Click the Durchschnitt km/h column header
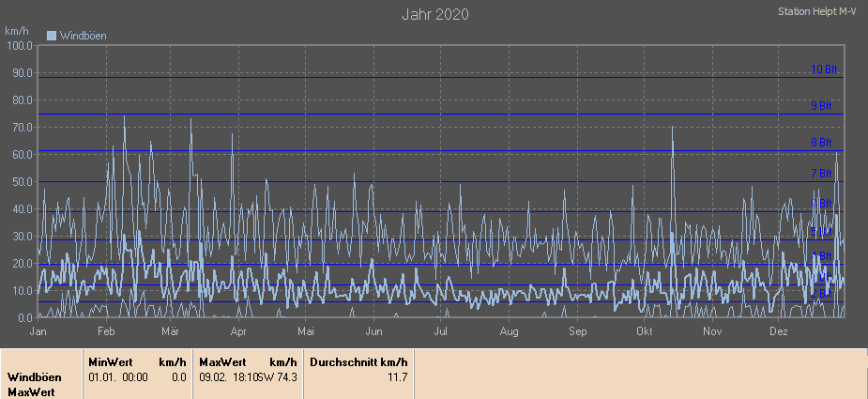This screenshot has width=868, height=399. (x=358, y=361)
